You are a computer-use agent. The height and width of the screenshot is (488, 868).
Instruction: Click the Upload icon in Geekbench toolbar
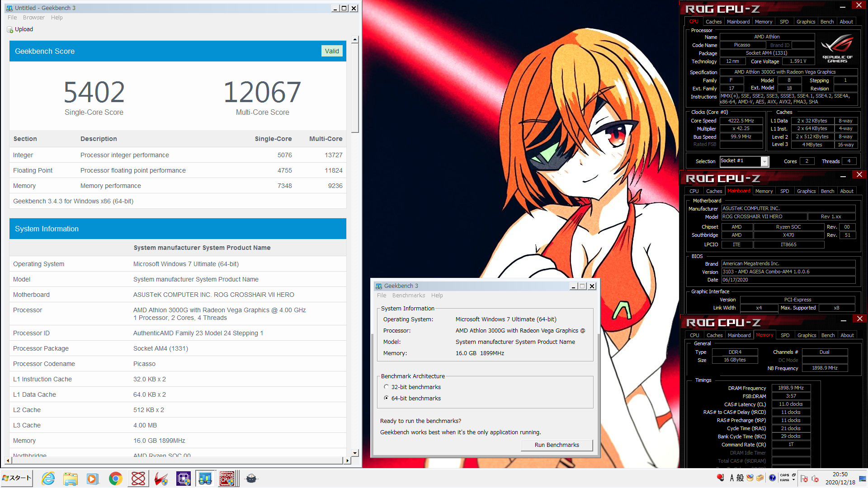point(10,29)
